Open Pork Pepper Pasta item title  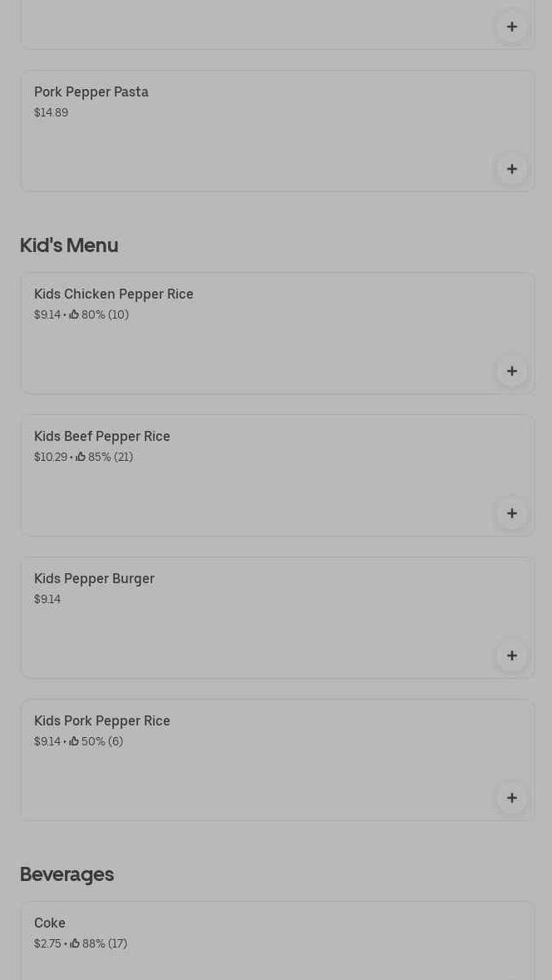(91, 92)
